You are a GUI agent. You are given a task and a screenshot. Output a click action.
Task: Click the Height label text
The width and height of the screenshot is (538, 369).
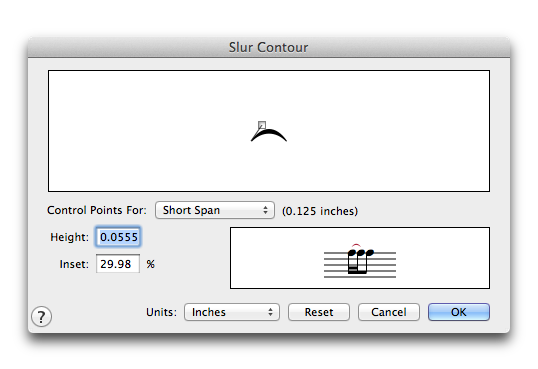pos(69,237)
